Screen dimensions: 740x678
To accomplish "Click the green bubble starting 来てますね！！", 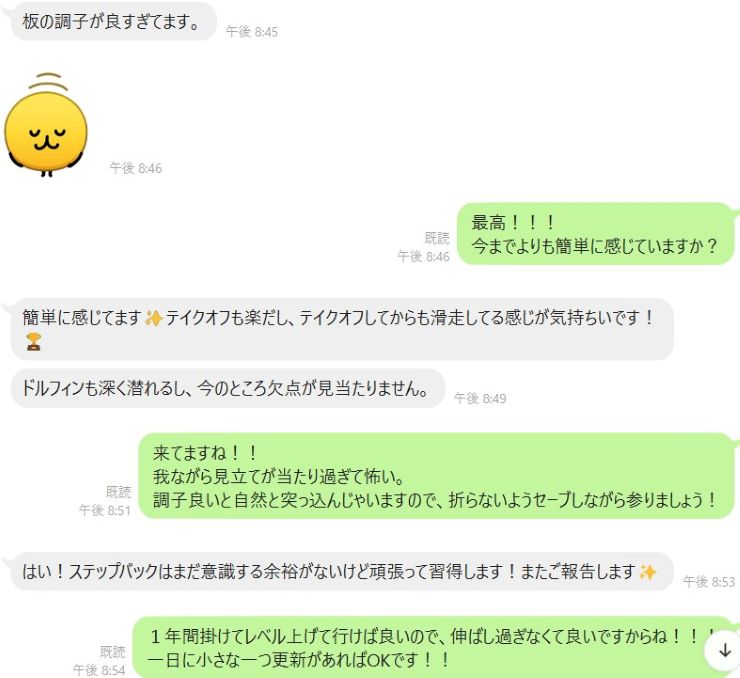I will 436,476.
